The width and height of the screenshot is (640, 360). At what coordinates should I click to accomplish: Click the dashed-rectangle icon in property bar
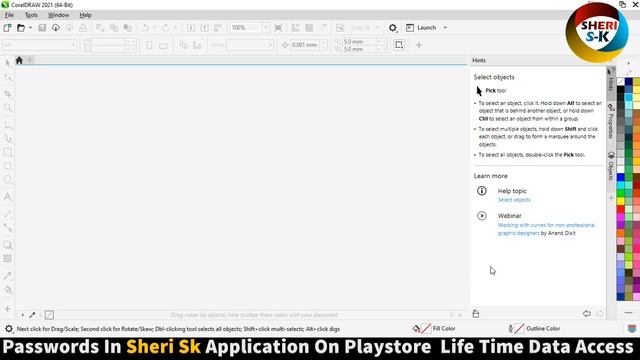click(399, 45)
